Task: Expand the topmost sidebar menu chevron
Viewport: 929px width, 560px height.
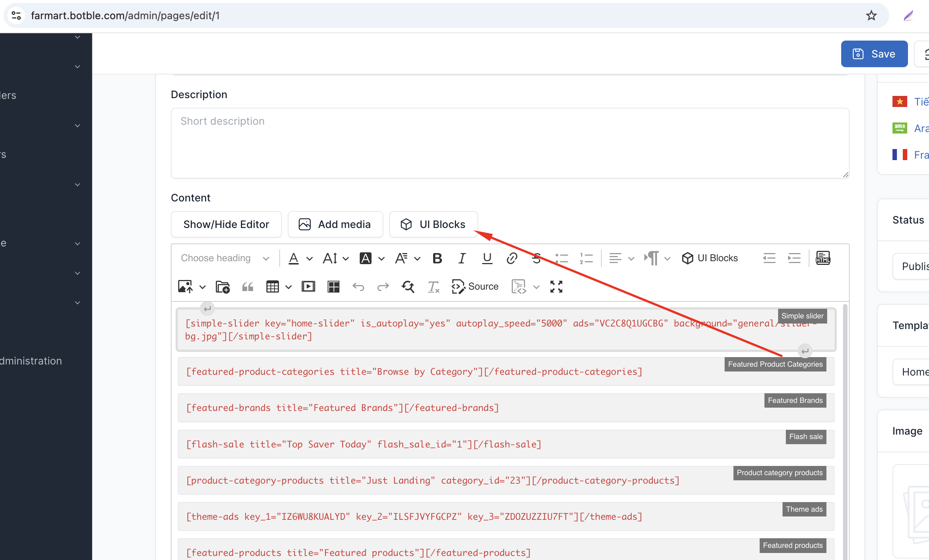Action: click(77, 37)
